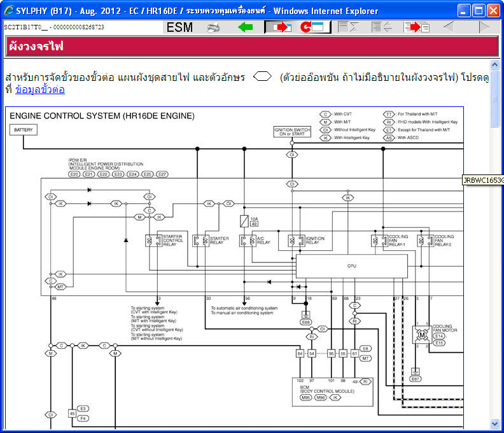Screen dimensions: 504x433
Task: Click the red circular arrow window icon
Action: (x=312, y=27)
